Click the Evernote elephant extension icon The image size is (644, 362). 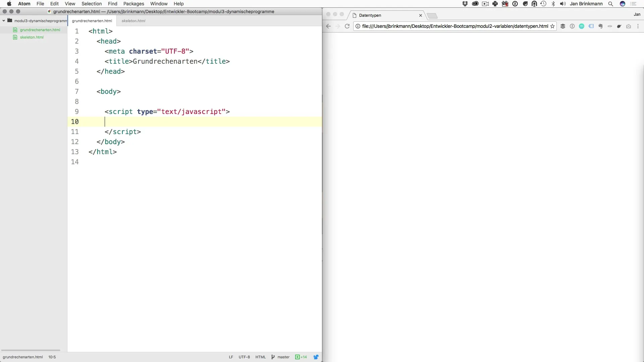600,26
